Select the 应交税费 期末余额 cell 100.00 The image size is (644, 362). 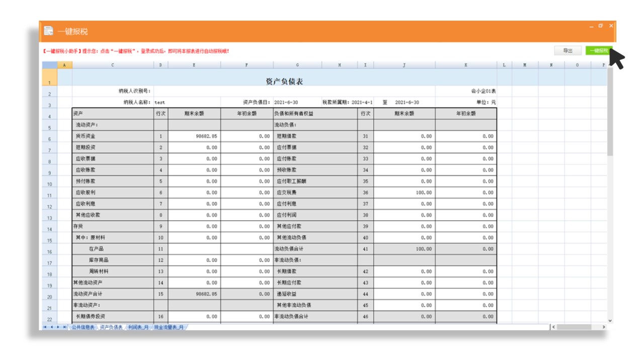point(404,193)
